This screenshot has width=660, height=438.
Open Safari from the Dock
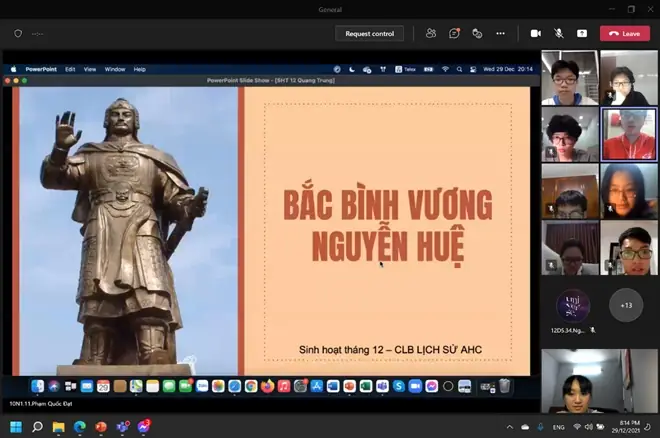(234, 386)
